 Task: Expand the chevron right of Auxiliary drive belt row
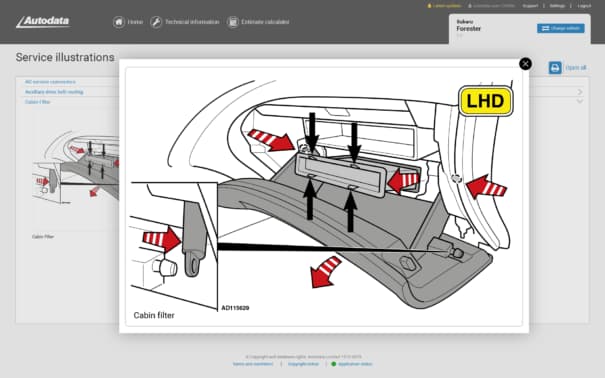(x=580, y=92)
